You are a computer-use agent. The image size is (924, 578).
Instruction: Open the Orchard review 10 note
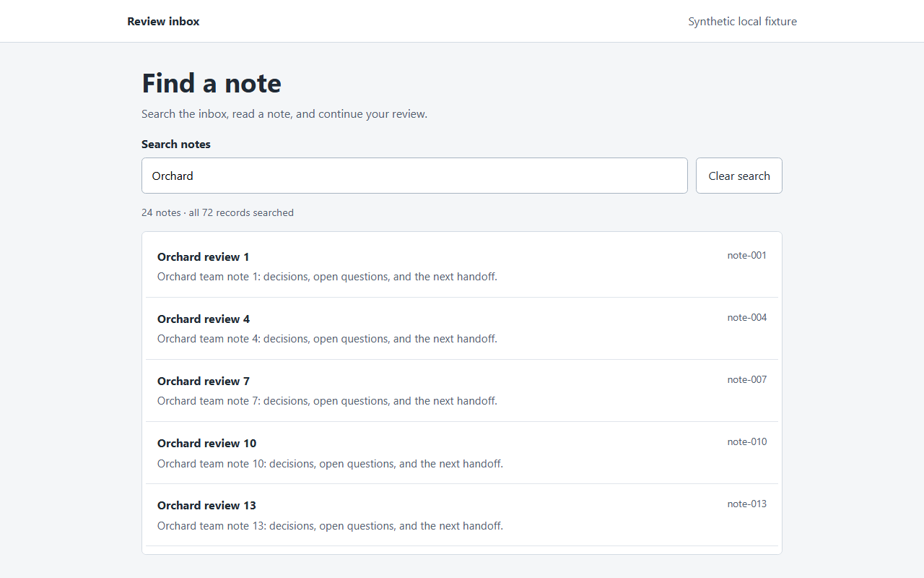point(462,453)
